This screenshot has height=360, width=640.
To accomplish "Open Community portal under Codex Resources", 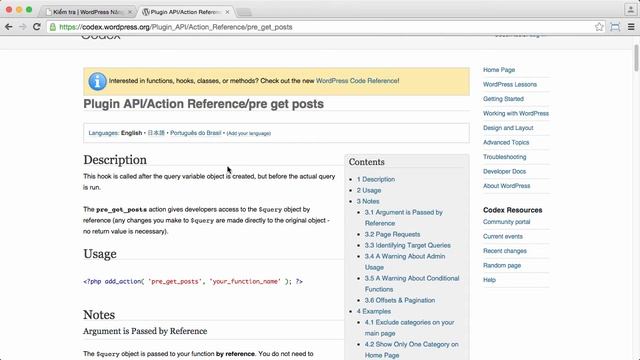I will [507, 222].
